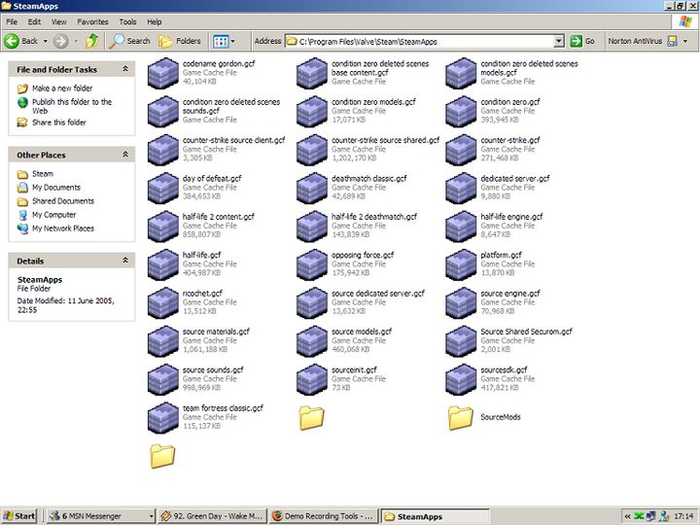Click the Up folder toolbar icon
This screenshot has height=525, width=700.
click(92, 41)
